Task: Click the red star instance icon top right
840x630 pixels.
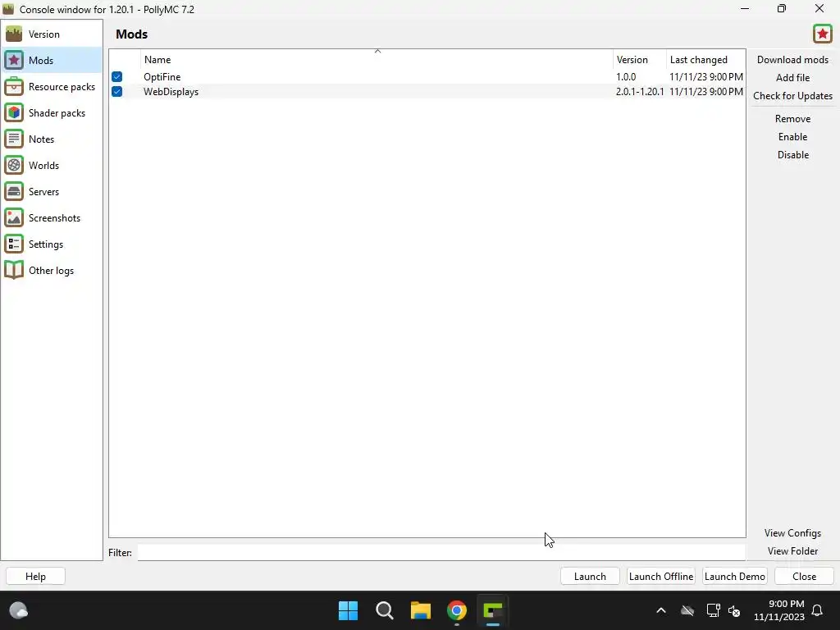Action: [x=822, y=34]
